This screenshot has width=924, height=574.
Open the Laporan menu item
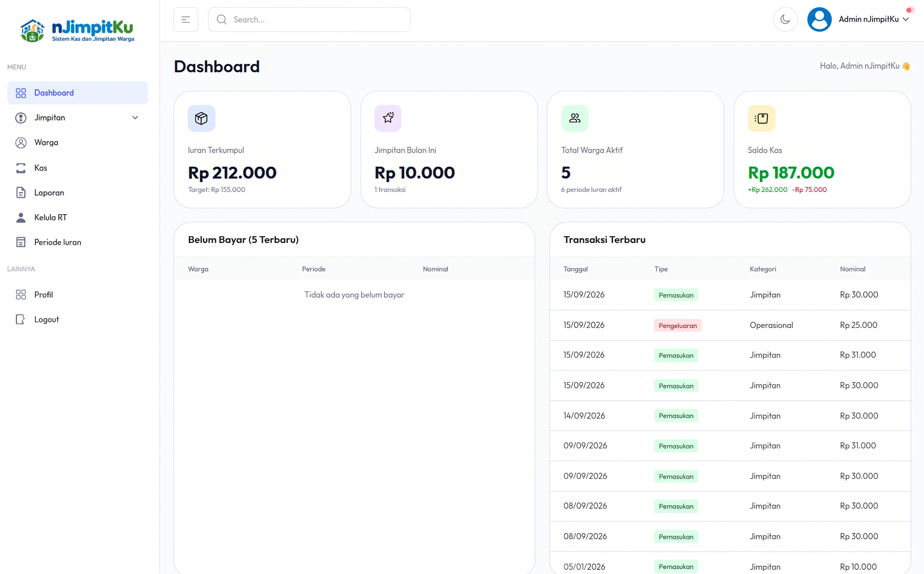(77, 193)
